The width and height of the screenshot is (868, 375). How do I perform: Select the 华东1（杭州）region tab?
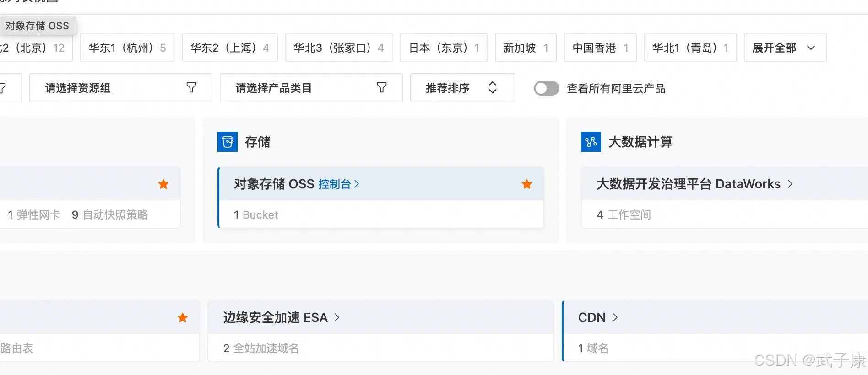tap(127, 48)
